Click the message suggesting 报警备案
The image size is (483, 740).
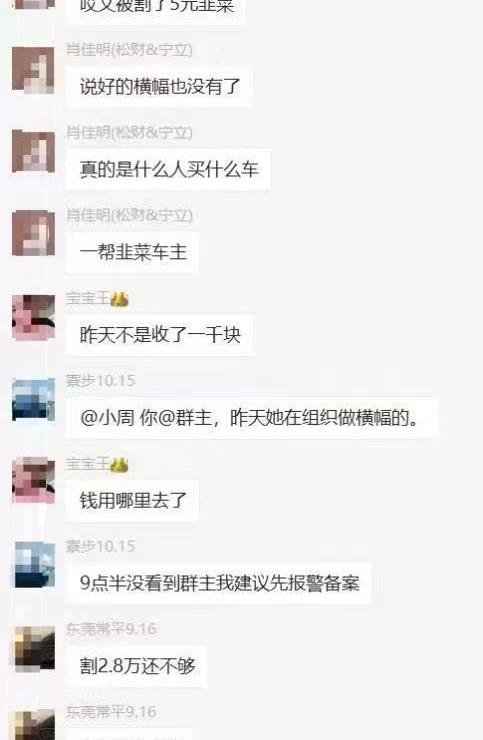tap(218, 584)
